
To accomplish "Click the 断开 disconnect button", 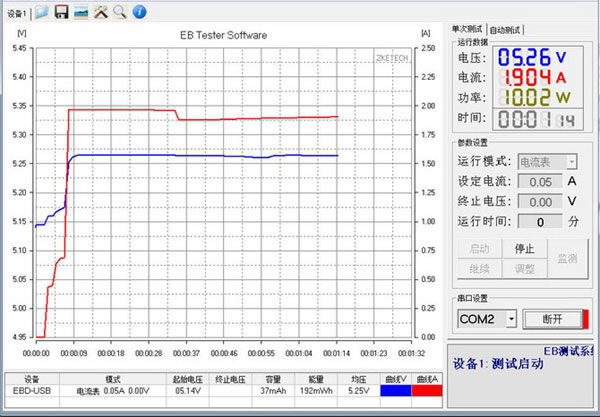I will 553,319.
